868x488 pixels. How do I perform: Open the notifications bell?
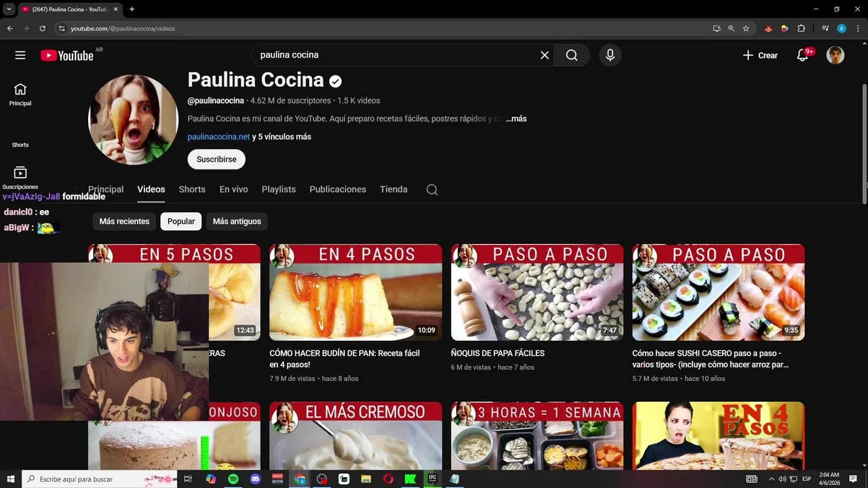pyautogui.click(x=803, y=56)
